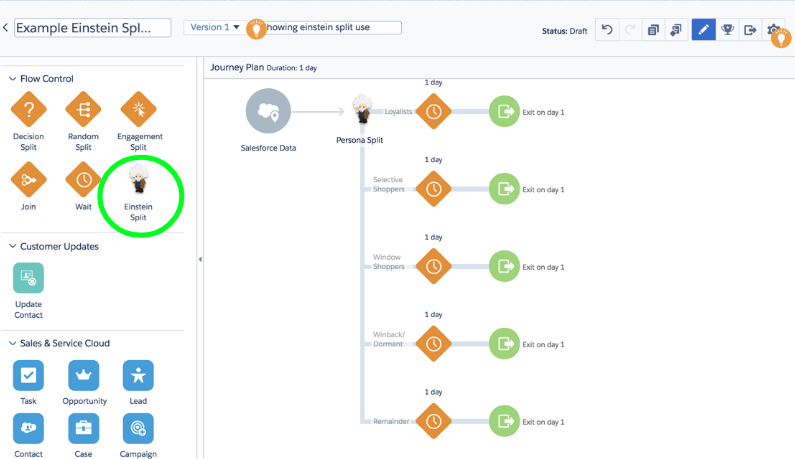795x459 pixels.
Task: Select the Random Split activity icon
Action: [x=84, y=109]
